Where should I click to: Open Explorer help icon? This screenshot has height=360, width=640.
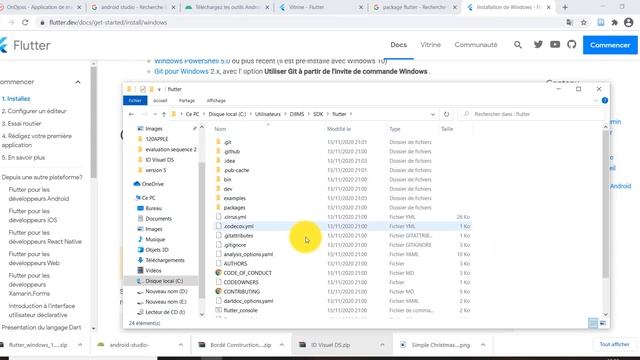point(604,100)
